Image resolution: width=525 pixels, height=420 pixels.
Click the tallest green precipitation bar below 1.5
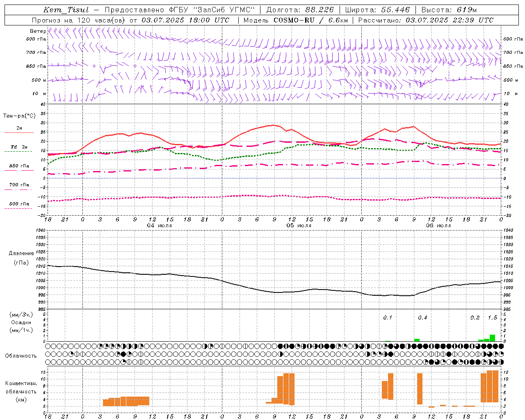click(x=492, y=338)
